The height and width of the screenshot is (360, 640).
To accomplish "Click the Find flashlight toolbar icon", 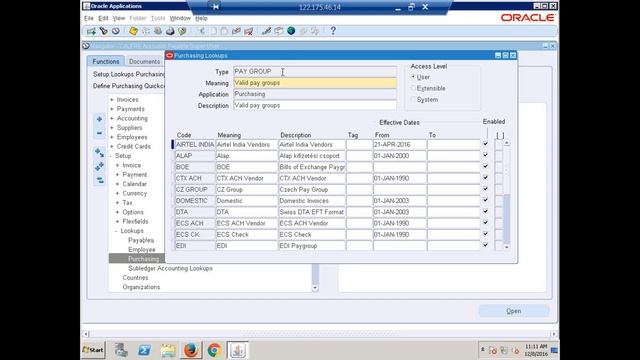I will [104, 31].
